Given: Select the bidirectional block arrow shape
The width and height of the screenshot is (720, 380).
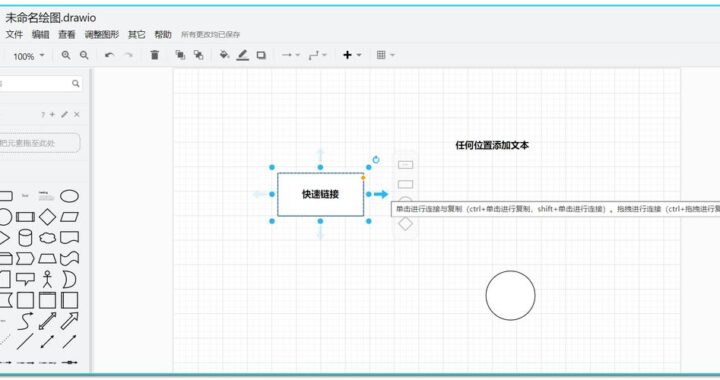Looking at the screenshot, I should (x=47, y=321).
